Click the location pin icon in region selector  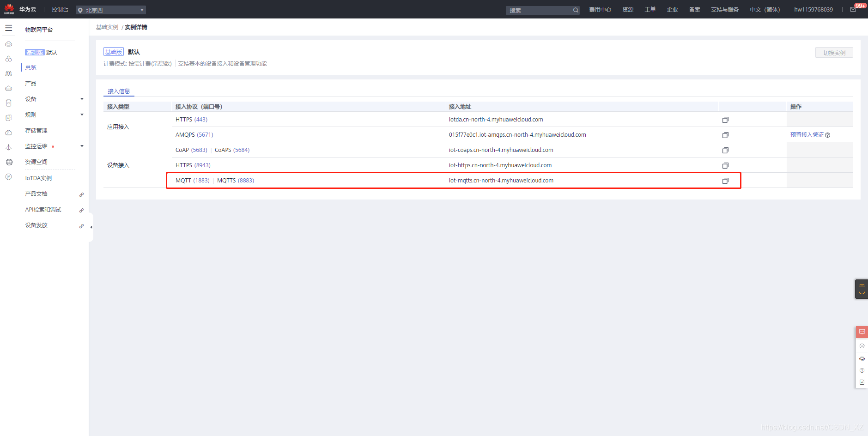80,10
